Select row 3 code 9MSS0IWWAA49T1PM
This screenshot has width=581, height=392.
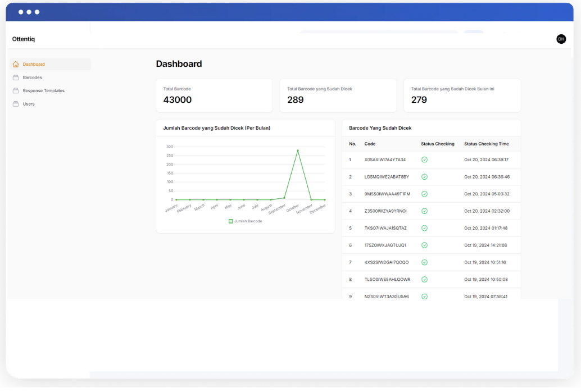(387, 194)
